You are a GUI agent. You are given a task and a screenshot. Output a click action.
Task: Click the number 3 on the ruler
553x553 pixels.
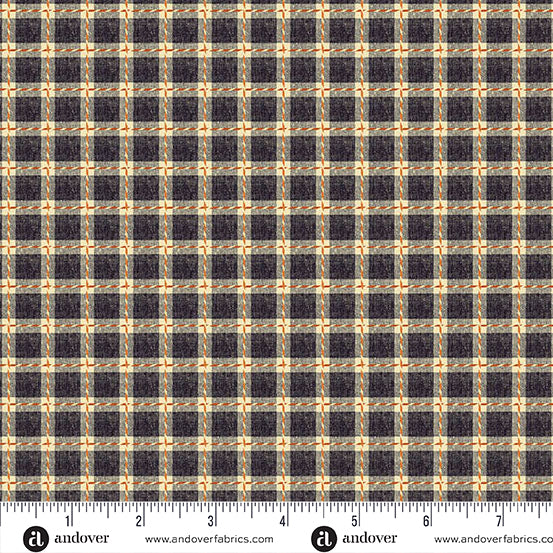pos(211,521)
